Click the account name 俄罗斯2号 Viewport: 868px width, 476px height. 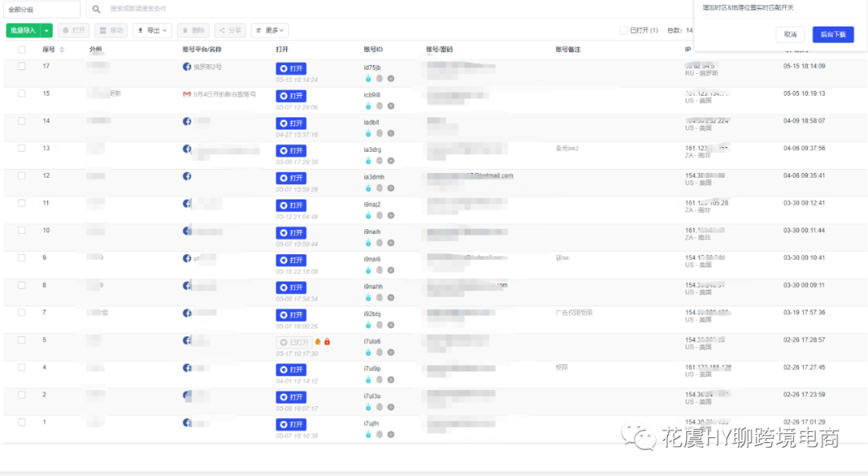coord(207,67)
